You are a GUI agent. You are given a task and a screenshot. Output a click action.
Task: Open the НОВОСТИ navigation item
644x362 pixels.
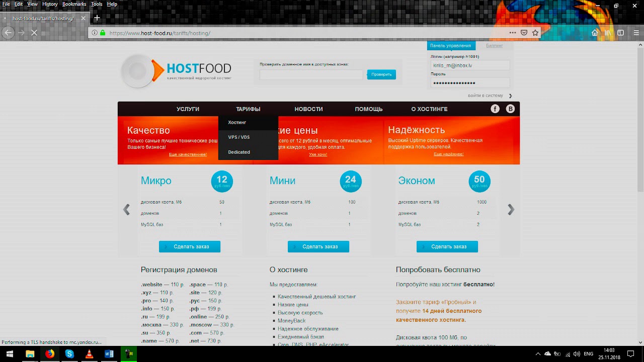(308, 109)
